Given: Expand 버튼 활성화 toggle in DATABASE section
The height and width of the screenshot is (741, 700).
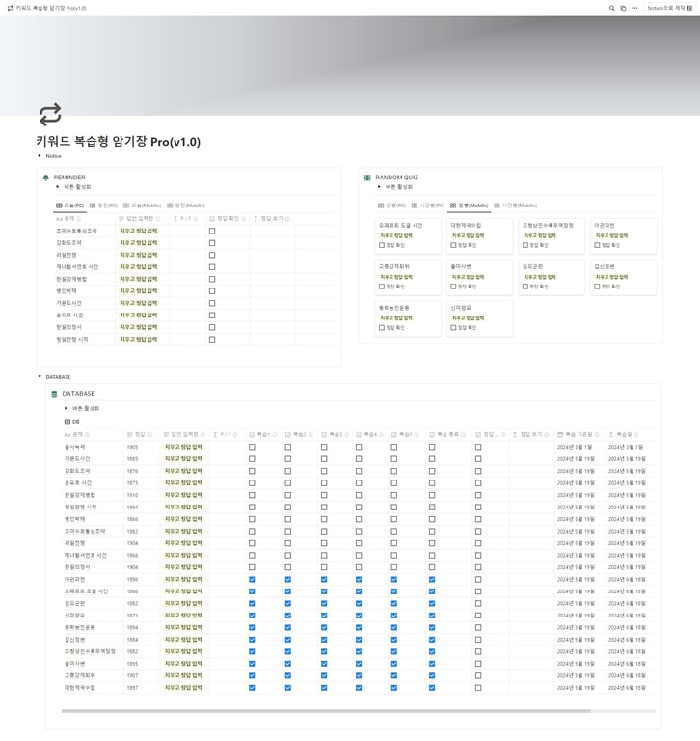Looking at the screenshot, I should click(67, 408).
